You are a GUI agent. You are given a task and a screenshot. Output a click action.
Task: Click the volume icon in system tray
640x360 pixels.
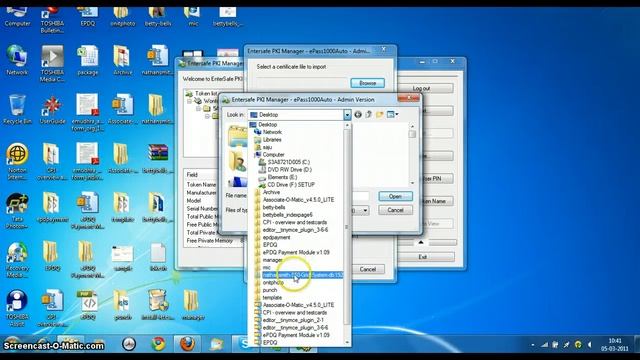(x=589, y=345)
